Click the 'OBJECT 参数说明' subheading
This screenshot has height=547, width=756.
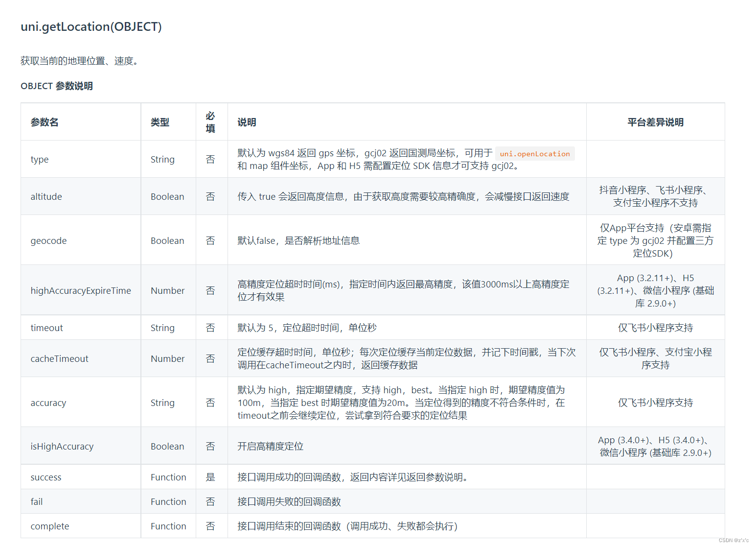click(x=57, y=86)
